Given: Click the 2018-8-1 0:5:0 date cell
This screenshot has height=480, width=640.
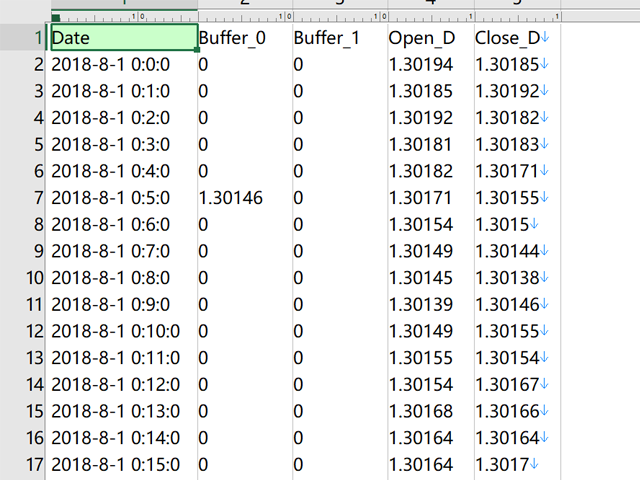Looking at the screenshot, I should tap(122, 198).
